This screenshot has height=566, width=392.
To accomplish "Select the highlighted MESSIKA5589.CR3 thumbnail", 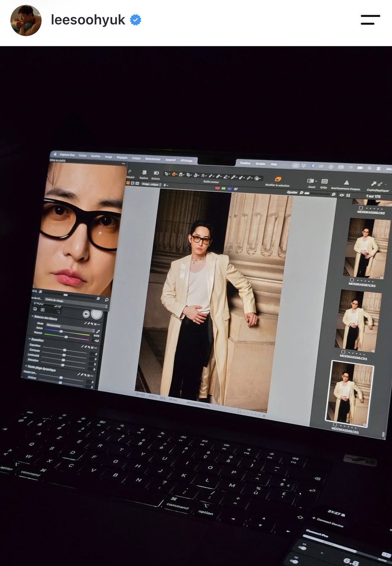I will (x=350, y=393).
